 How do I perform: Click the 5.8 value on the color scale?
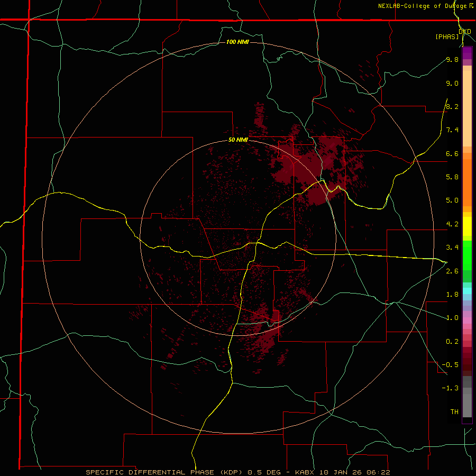pos(452,177)
